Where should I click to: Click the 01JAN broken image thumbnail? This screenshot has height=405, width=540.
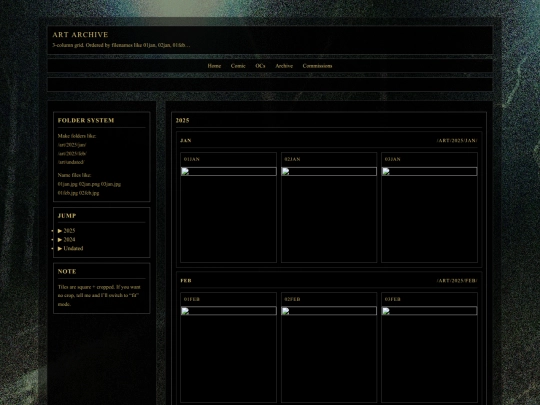(228, 172)
